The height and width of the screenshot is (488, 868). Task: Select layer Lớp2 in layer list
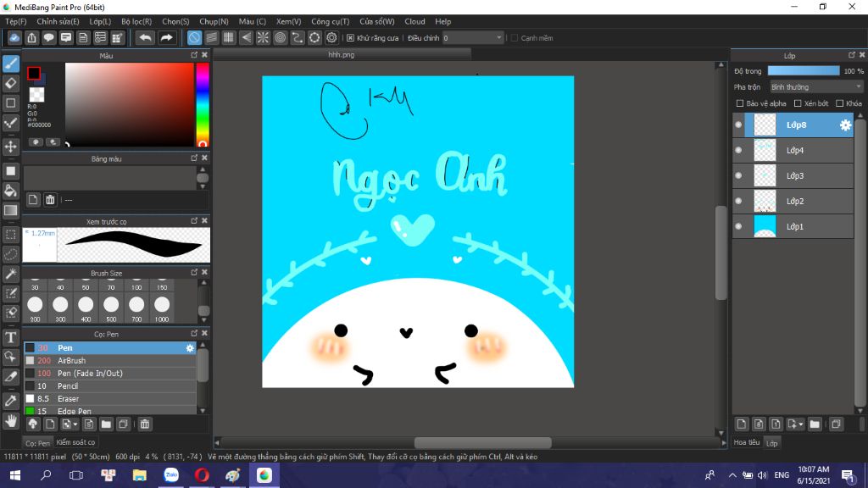coord(793,201)
